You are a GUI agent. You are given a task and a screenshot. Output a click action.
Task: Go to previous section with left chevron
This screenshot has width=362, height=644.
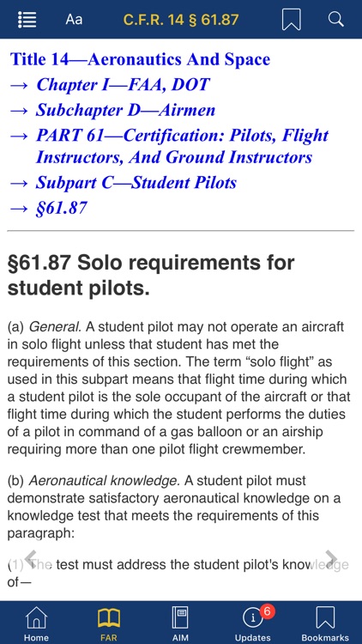(31, 558)
